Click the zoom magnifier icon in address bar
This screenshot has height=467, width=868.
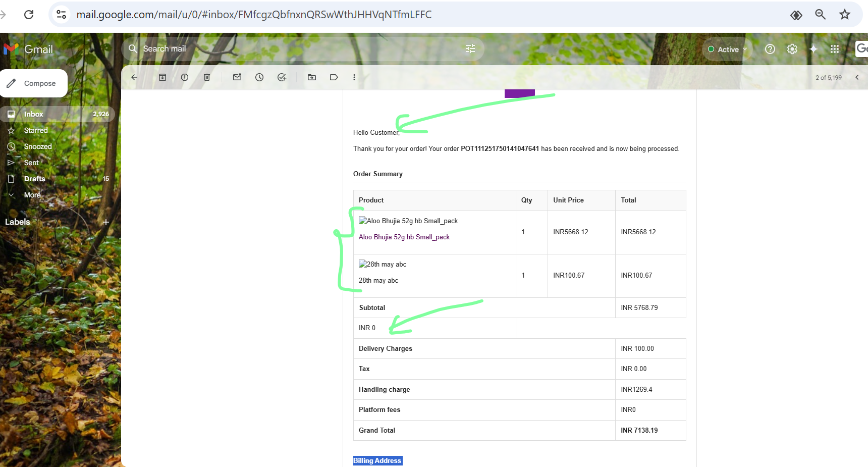(821, 15)
